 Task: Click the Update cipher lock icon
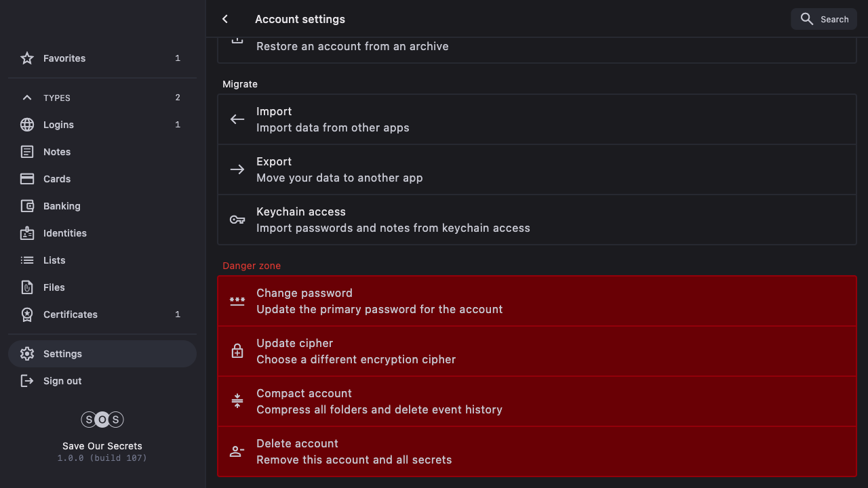pyautogui.click(x=237, y=351)
